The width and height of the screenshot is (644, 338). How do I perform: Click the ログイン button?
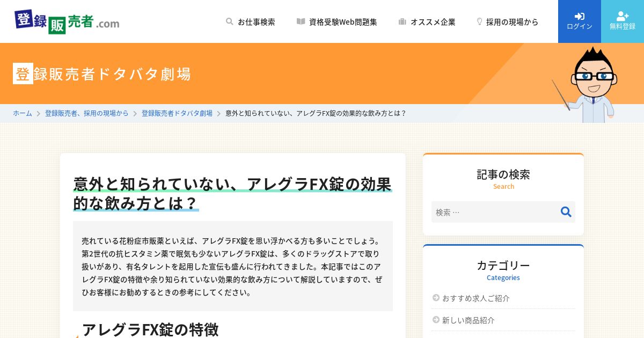click(580, 21)
